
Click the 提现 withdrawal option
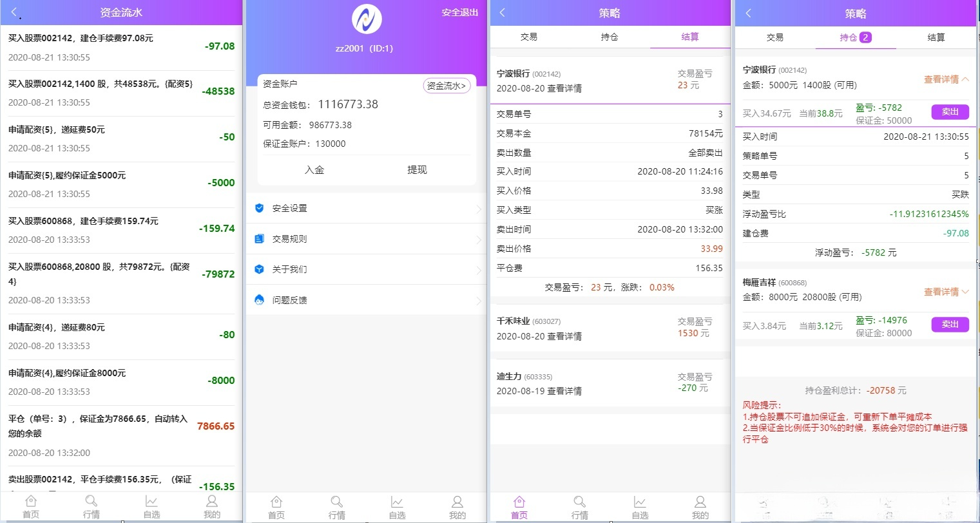pos(417,169)
